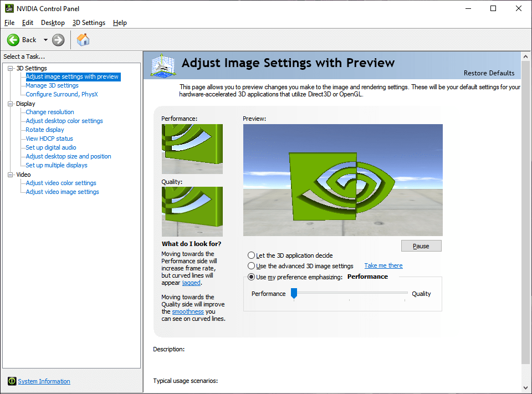Click the System Information icon
This screenshot has height=394, width=532.
[x=12, y=381]
